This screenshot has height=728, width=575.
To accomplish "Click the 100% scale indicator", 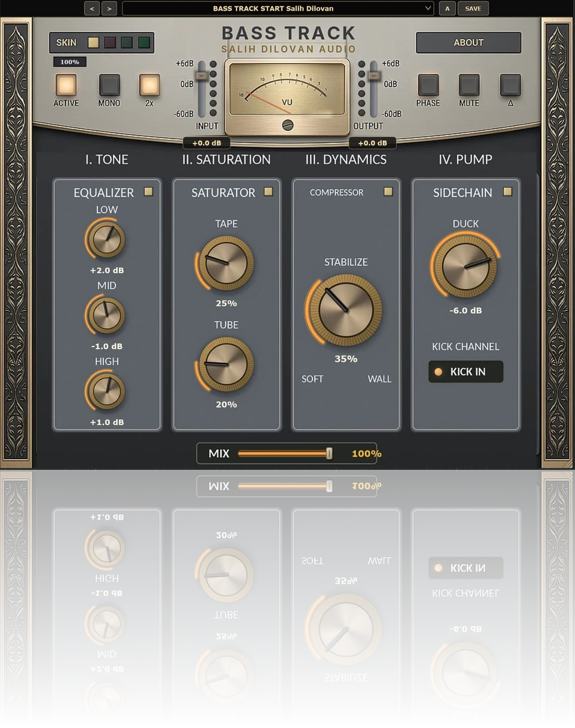I will (x=70, y=62).
